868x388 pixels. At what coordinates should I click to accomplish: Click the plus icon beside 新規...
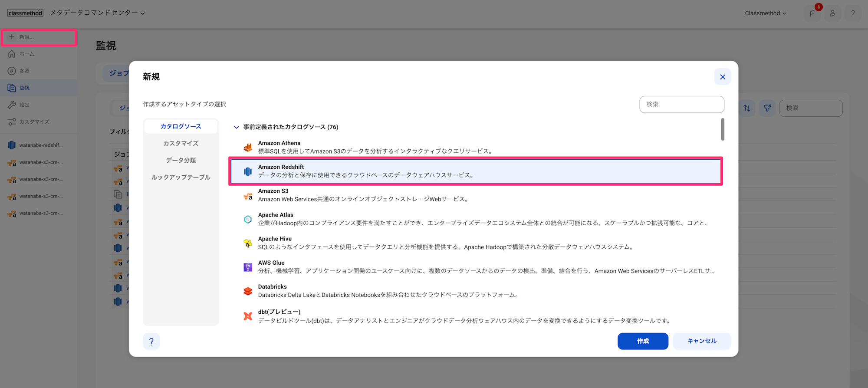(x=12, y=37)
